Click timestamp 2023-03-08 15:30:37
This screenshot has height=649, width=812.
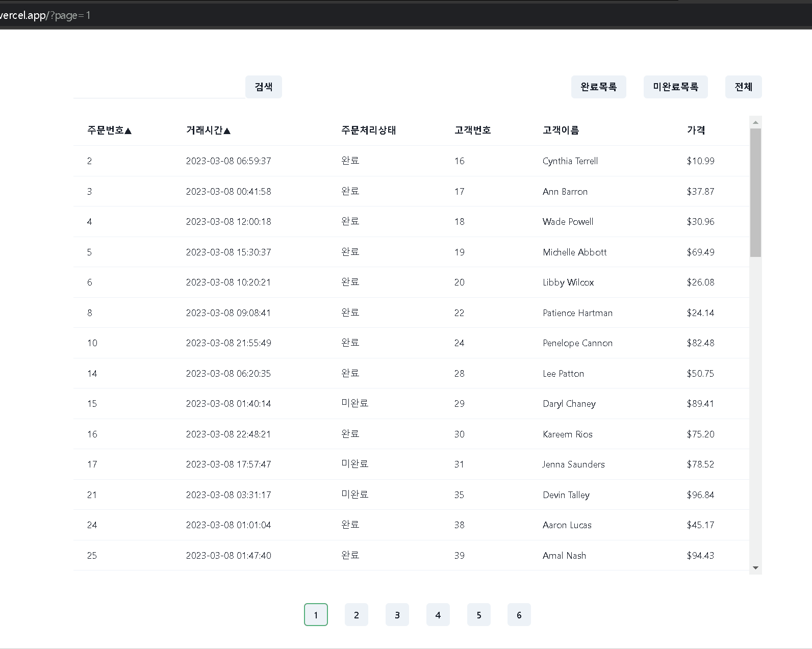229,252
